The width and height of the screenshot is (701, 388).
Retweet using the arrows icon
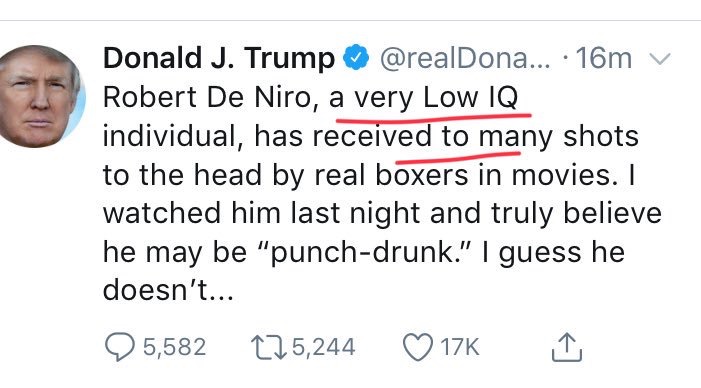(269, 347)
